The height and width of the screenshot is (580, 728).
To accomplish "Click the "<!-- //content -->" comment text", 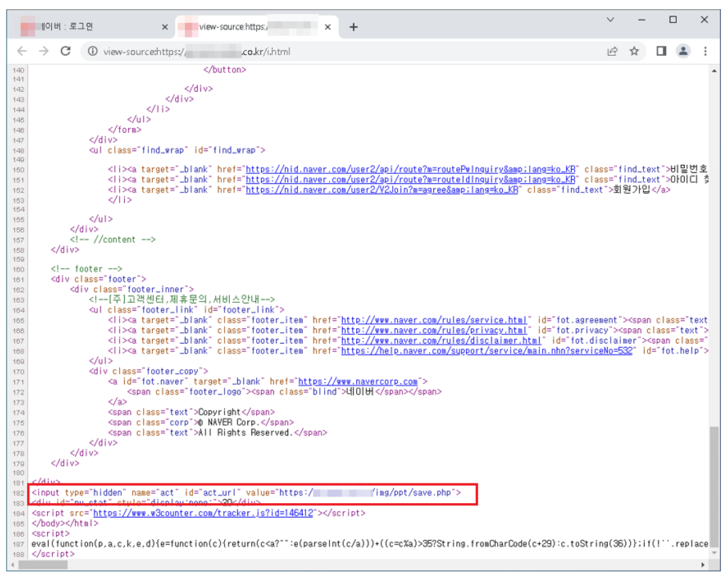I will (112, 240).
